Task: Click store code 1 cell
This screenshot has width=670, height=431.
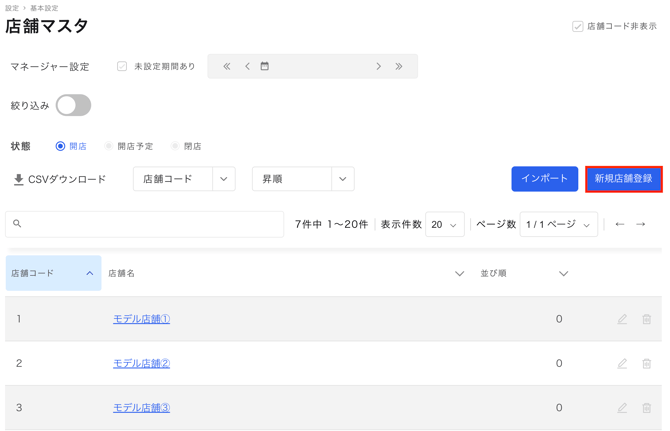Action: point(19,319)
